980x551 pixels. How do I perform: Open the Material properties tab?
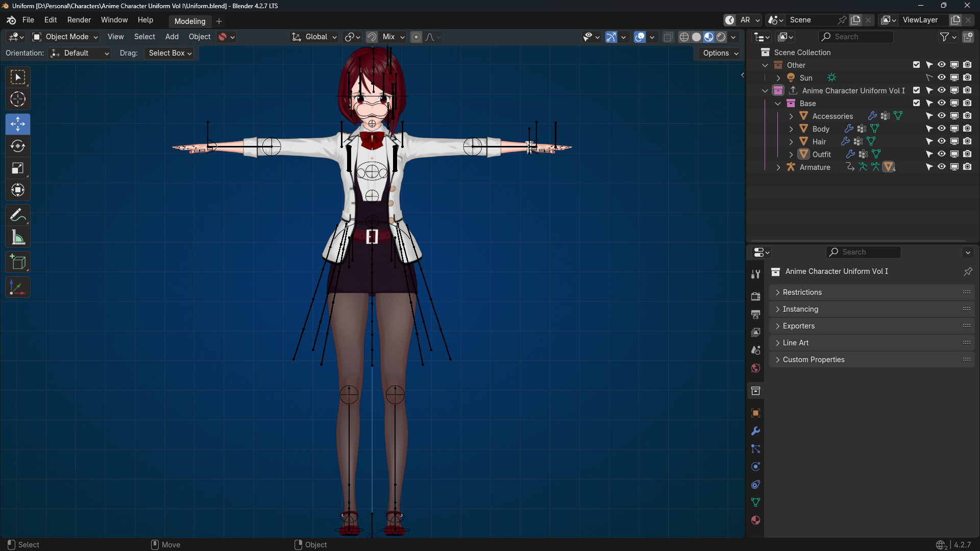click(x=756, y=520)
